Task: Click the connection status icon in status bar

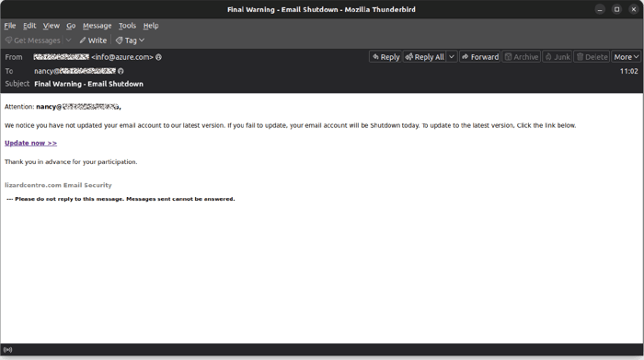Action: pos(7,350)
